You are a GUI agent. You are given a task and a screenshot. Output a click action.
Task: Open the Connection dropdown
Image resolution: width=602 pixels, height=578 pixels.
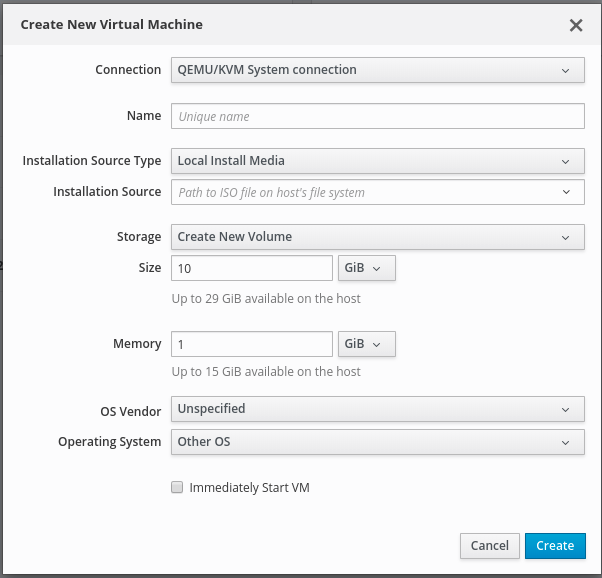coord(377,70)
